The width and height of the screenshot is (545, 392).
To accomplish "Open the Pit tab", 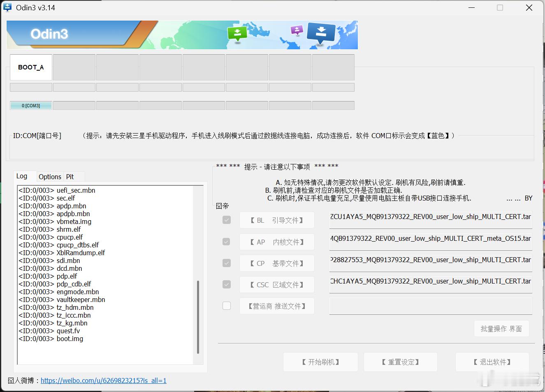I will [x=70, y=177].
